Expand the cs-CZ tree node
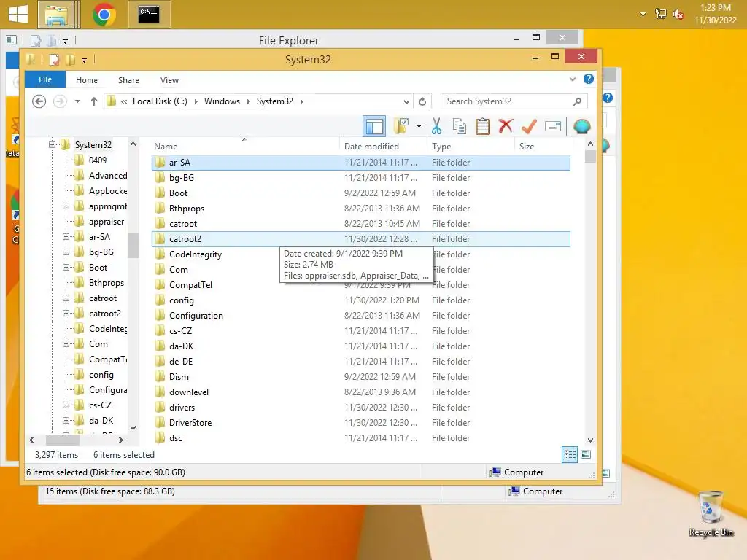 66,405
